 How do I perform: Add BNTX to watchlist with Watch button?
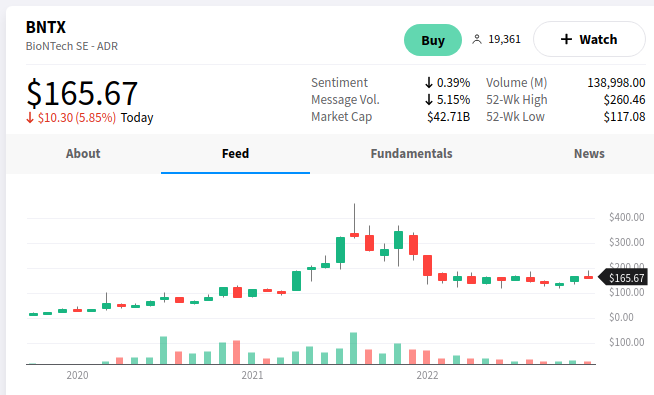[x=589, y=39]
